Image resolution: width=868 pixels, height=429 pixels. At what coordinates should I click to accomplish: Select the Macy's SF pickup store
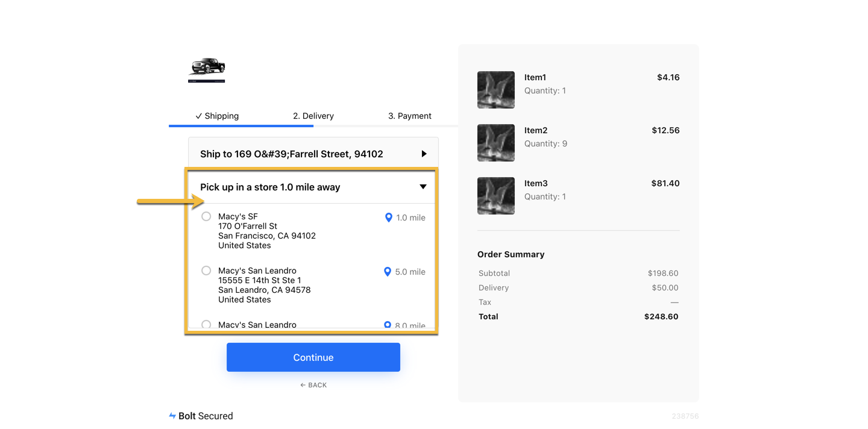tap(206, 216)
